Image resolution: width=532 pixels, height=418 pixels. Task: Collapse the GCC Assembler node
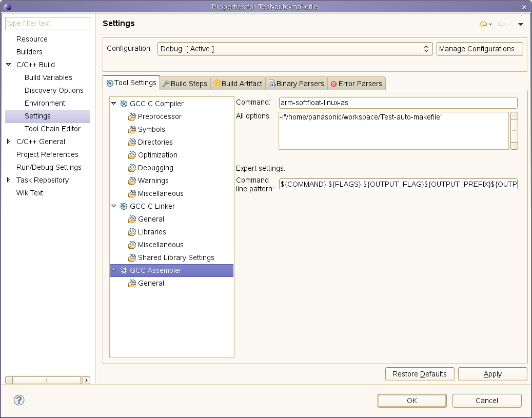pyautogui.click(x=114, y=270)
